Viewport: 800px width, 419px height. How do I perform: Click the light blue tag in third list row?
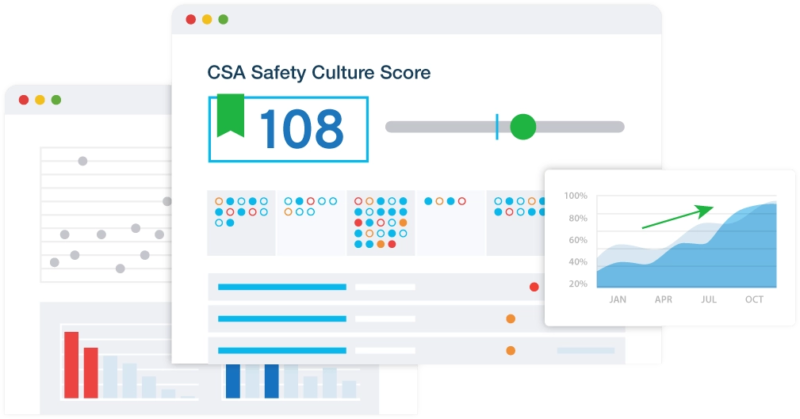coord(586,350)
